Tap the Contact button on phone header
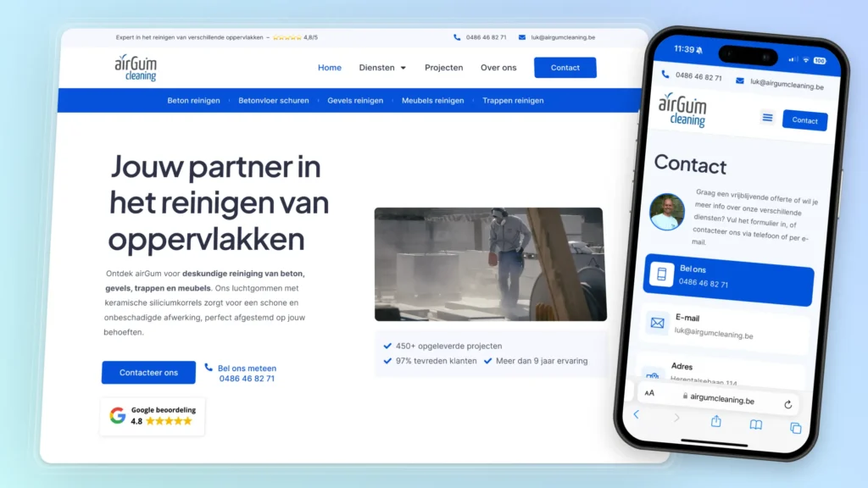This screenshot has height=488, width=868. click(x=805, y=120)
